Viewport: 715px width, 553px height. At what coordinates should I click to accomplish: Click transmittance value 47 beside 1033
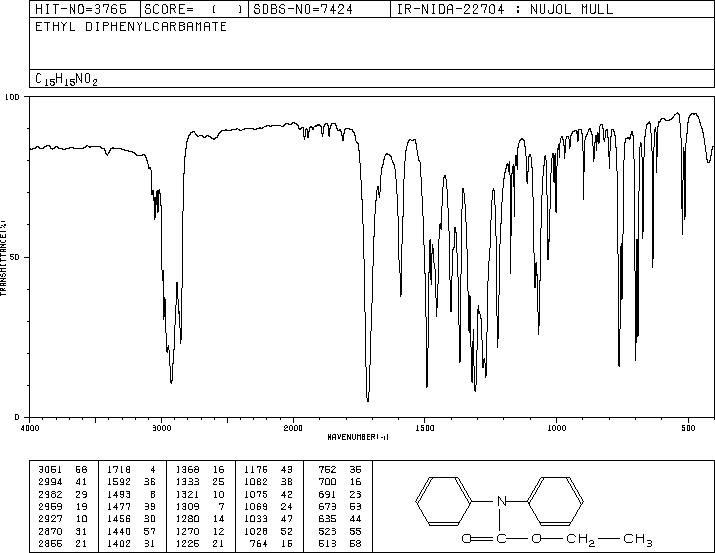pyautogui.click(x=287, y=519)
